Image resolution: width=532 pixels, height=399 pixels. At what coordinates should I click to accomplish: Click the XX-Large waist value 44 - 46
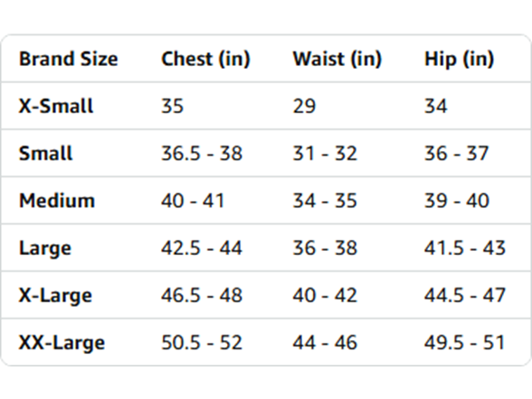click(x=325, y=342)
